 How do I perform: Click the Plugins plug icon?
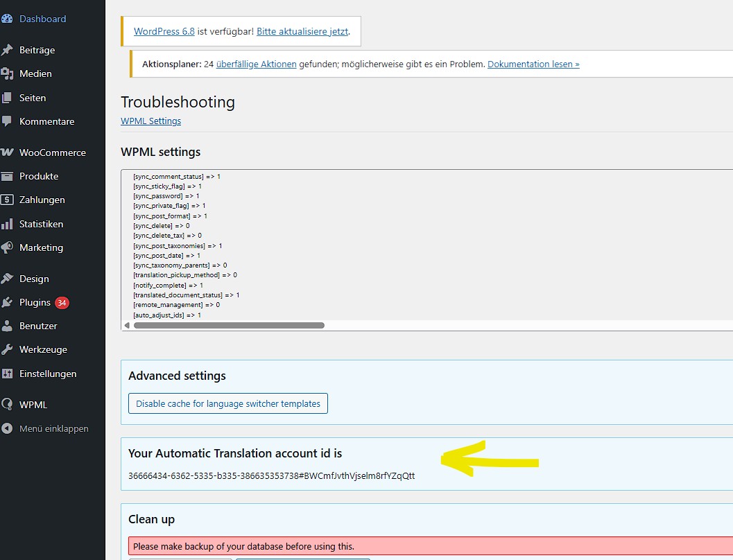point(7,303)
